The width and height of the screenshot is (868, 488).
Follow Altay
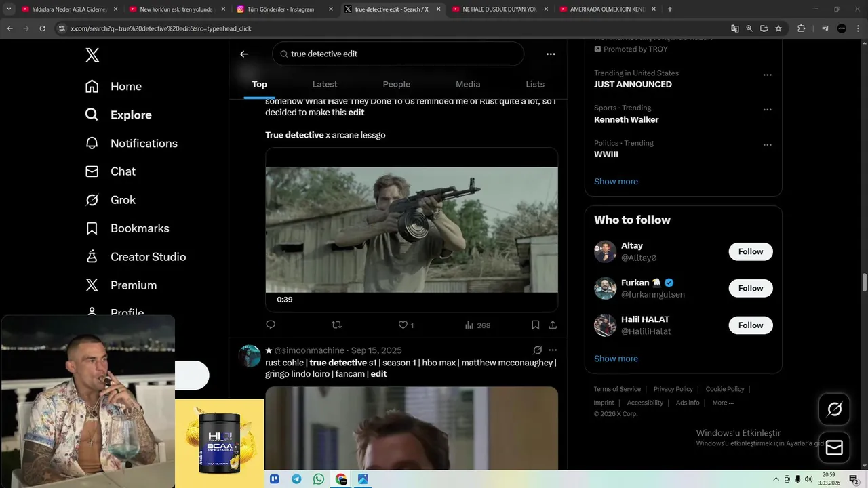[751, 251]
